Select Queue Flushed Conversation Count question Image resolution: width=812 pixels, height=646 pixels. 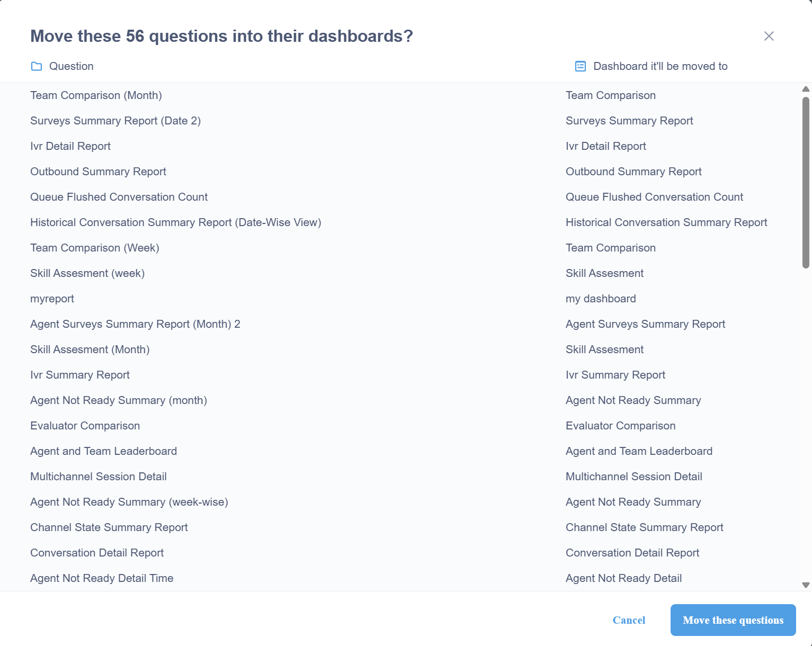point(119,197)
